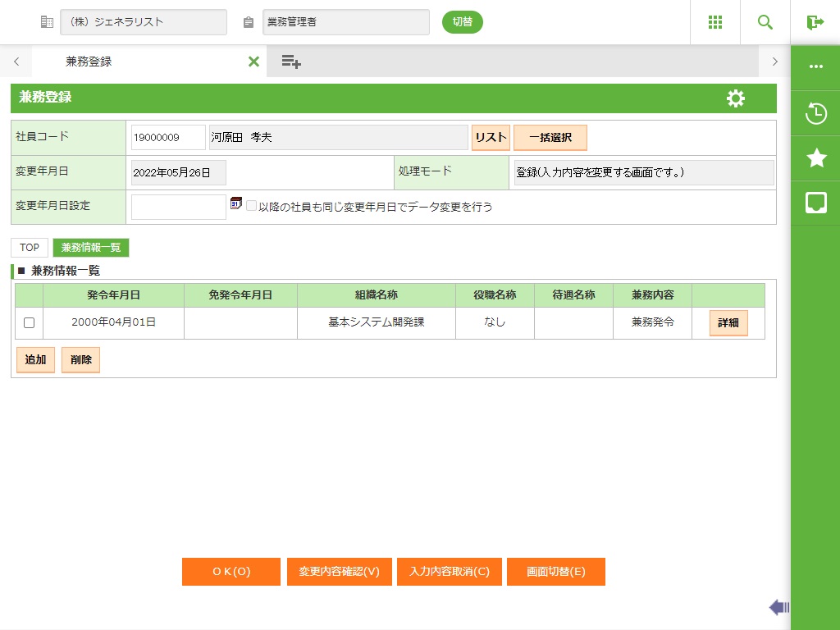Click the search magnifier icon
The width and height of the screenshot is (840, 630).
click(765, 22)
